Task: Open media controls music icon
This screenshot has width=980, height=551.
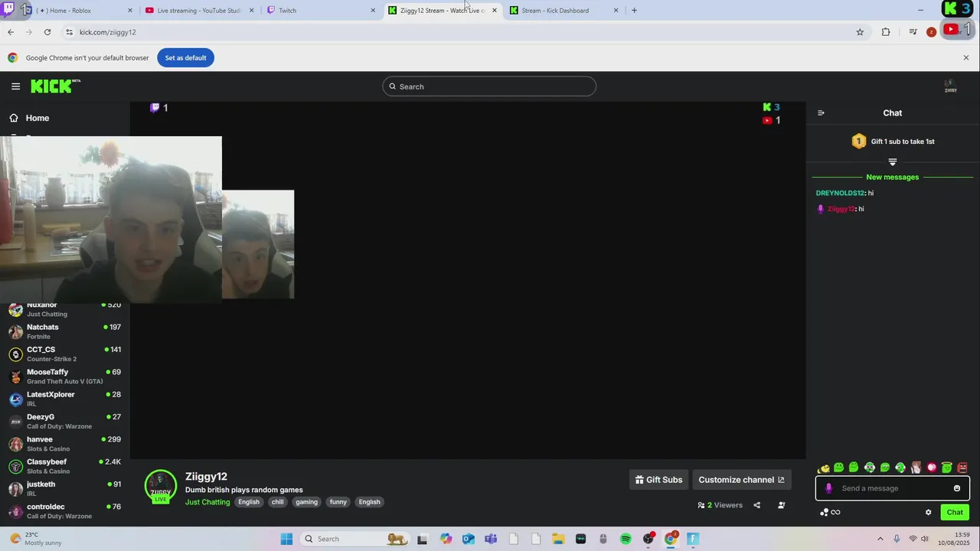Action: (913, 32)
